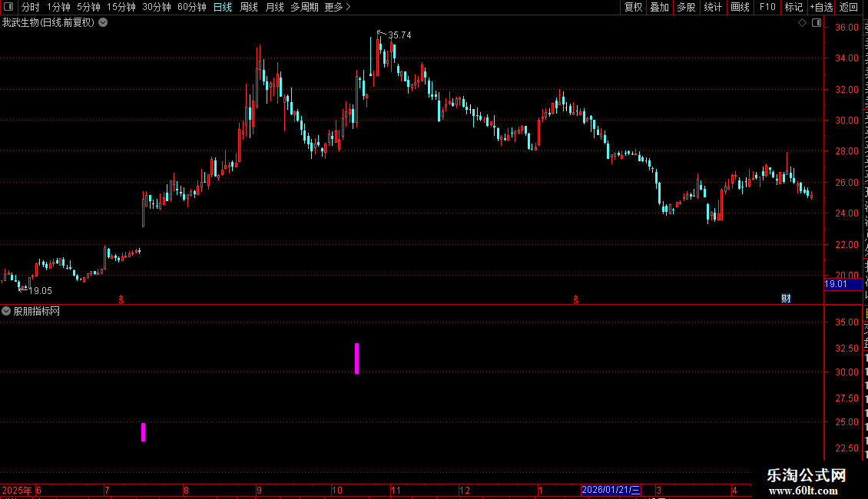Click the 35.74 high price label
Image resolution: width=868 pixels, height=499 pixels.
399,35
